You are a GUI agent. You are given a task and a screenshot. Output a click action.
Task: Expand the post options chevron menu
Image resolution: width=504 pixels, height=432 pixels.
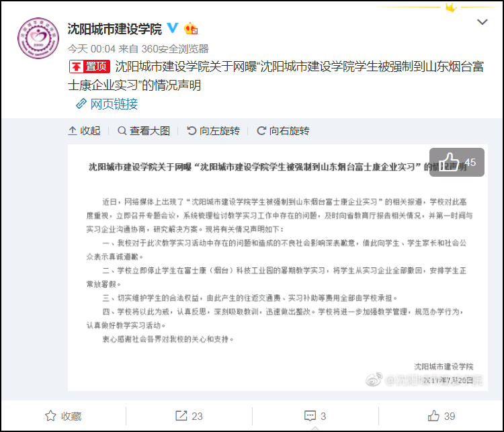click(x=482, y=22)
